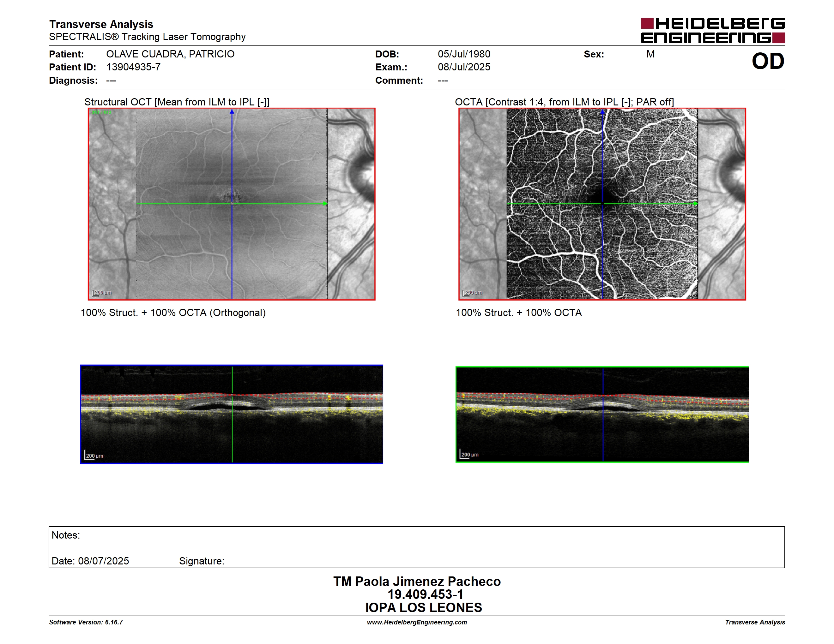The height and width of the screenshot is (644, 834).
Task: Click 'Software Version: 6.16.7' footer text
Action: tap(86, 622)
